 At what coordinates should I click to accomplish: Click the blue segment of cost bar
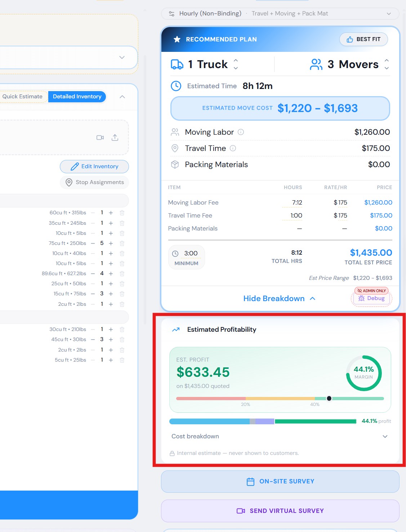[209, 421]
